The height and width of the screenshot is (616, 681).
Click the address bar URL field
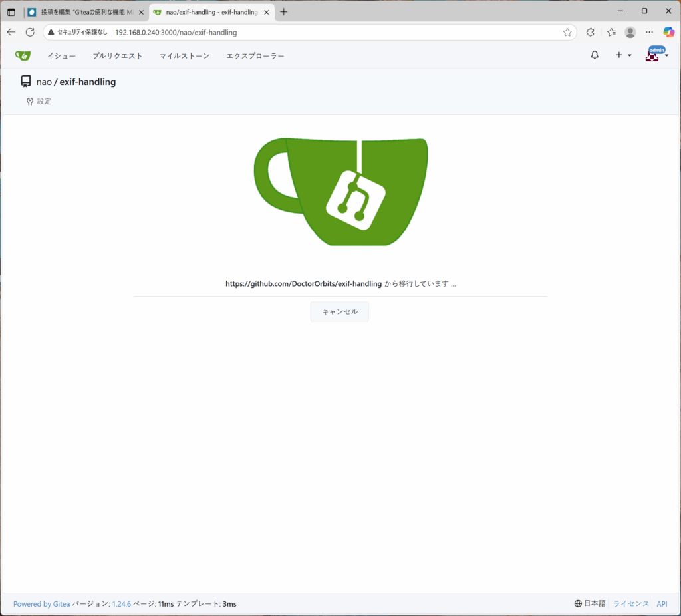333,32
